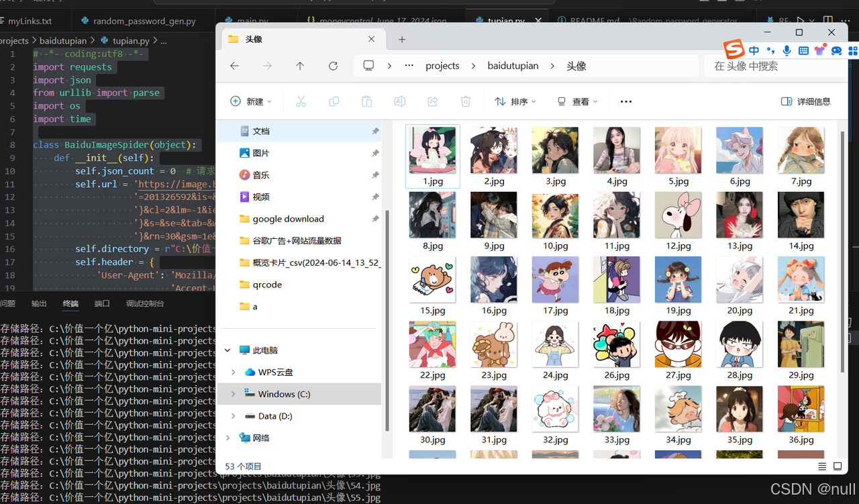The height and width of the screenshot is (504, 859).
Task: Click the Share icon in toolbar
Action: tap(432, 101)
